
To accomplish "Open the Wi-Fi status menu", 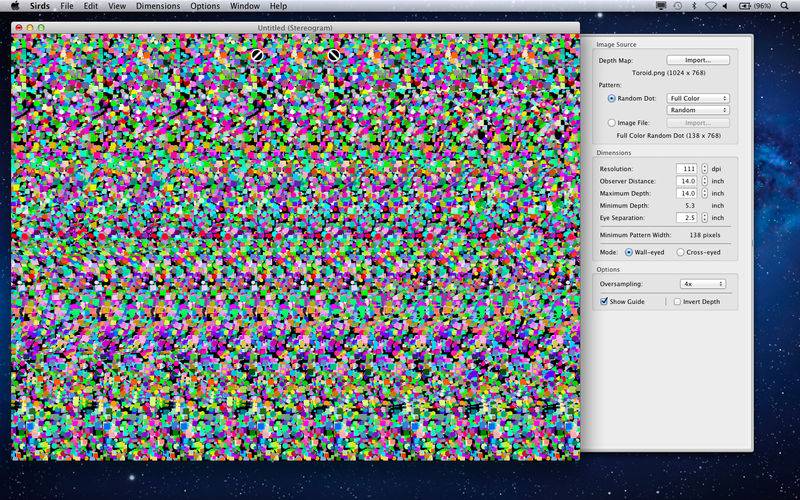I will [711, 6].
